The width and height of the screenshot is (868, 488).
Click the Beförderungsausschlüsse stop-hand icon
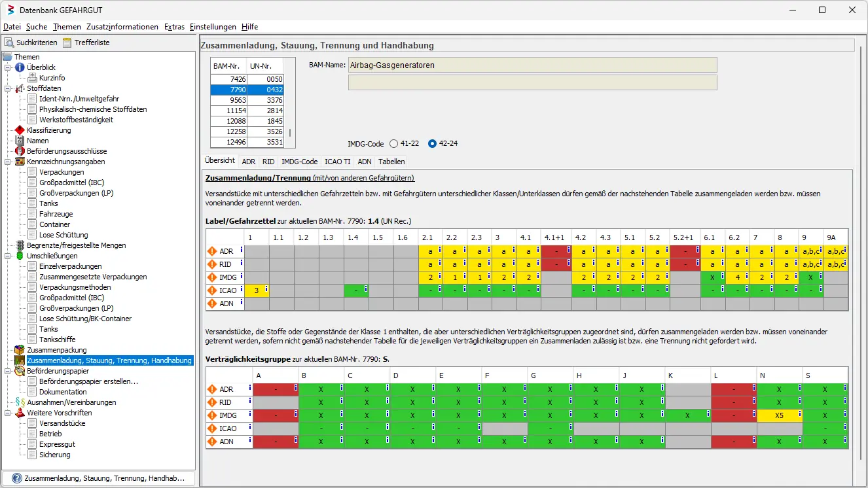tap(20, 151)
